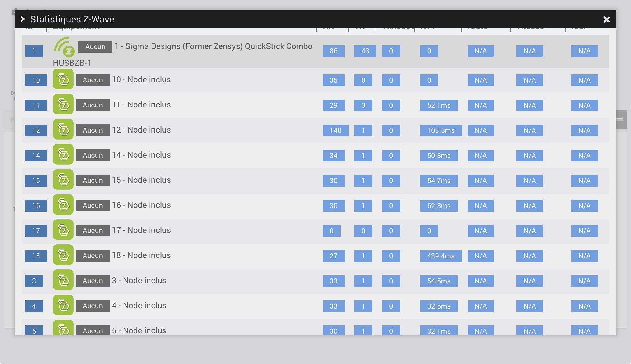This screenshot has height=364, width=631.
Task: Click the Z-Wave controller icon for node 1
Action: (x=64, y=47)
